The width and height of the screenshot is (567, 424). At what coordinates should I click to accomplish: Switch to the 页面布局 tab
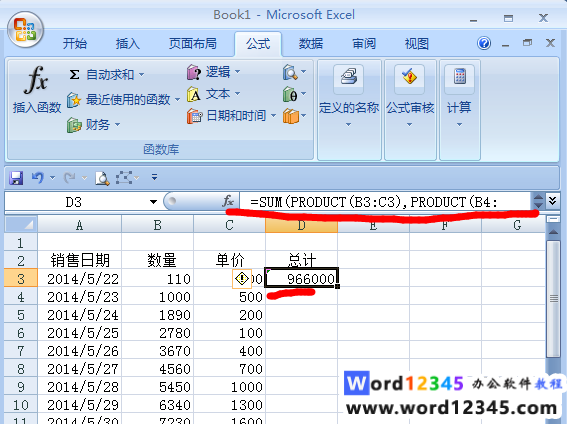[193, 44]
